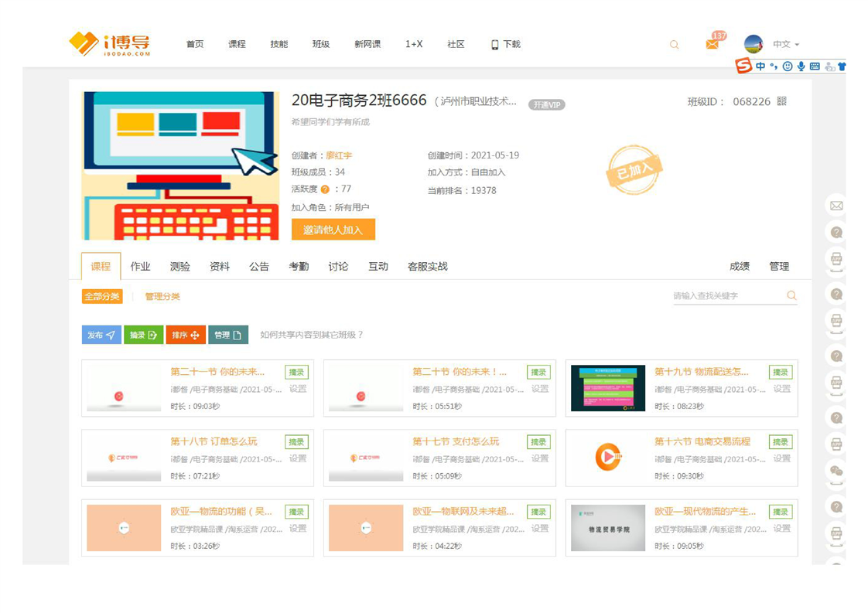The width and height of the screenshot is (868, 613).
Task: Open the message inbox with 137 badge
Action: tap(712, 45)
